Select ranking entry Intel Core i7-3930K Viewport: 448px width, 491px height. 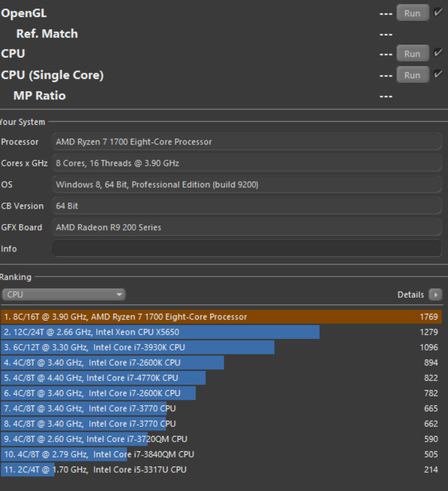point(221,347)
